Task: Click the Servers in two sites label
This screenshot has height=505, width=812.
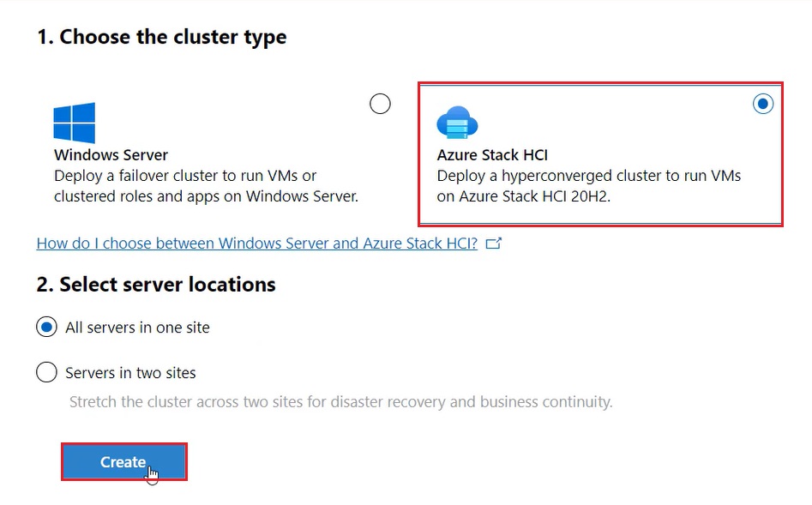Action: 129,372
